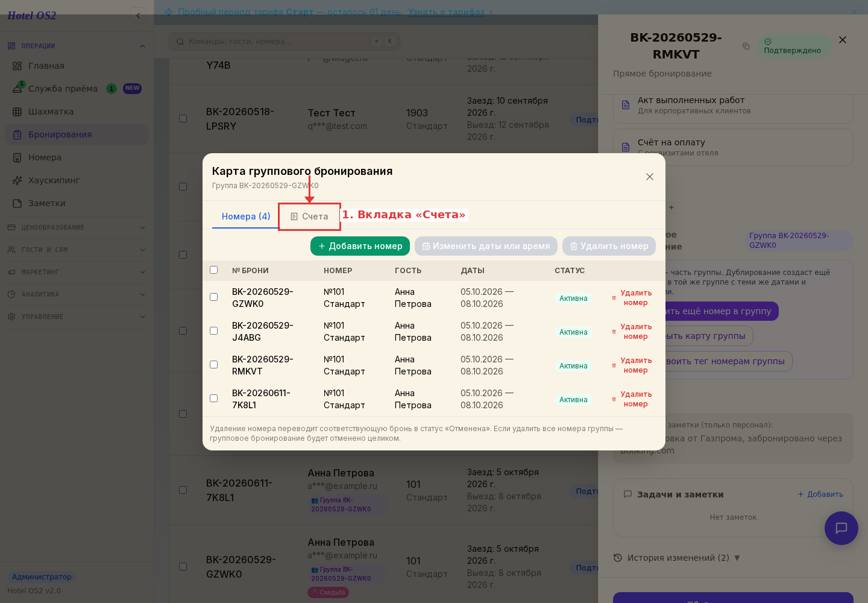Click the sidebar collapse arrow icon
Image resolution: width=868 pixels, height=603 pixels.
138,16
